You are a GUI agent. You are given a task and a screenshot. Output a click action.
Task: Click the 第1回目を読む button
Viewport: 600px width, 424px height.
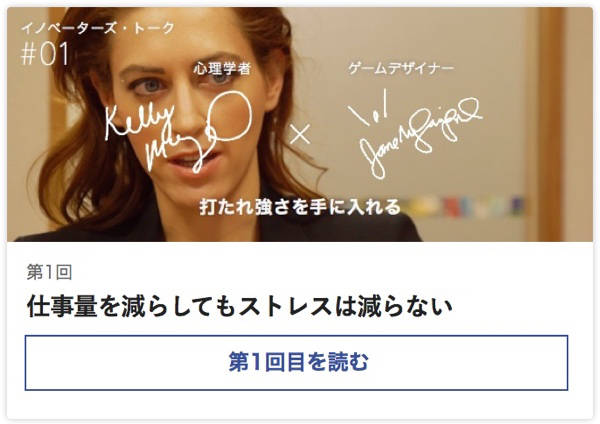point(296,362)
